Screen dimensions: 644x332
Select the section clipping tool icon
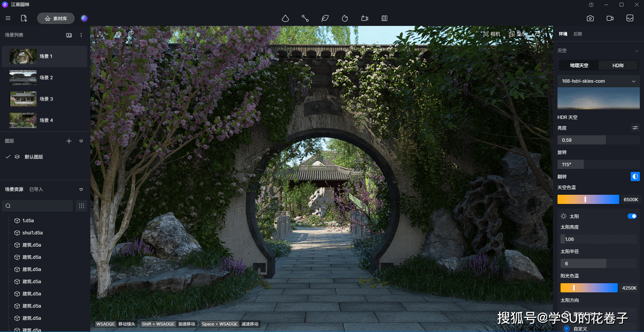click(x=384, y=18)
